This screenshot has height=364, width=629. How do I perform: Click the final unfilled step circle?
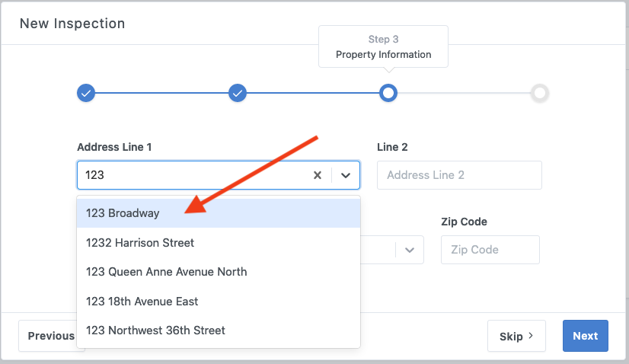(x=540, y=93)
